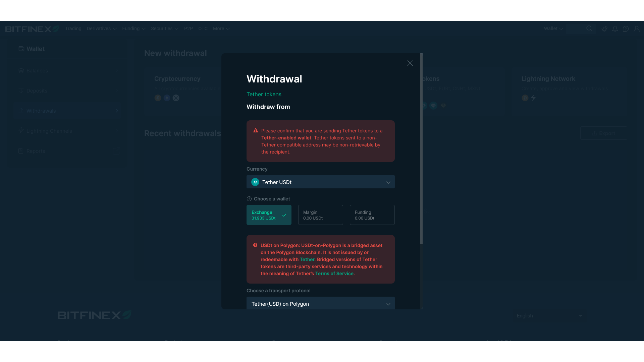The width and height of the screenshot is (644, 362).
Task: Click the notifications bell icon
Action: tap(615, 29)
